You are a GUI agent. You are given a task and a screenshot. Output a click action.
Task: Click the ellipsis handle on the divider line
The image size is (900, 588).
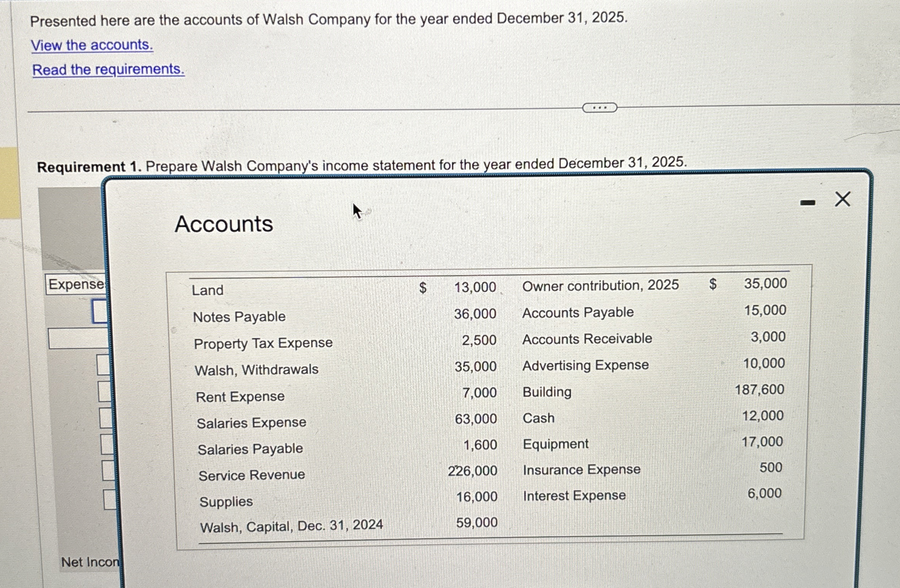click(599, 108)
